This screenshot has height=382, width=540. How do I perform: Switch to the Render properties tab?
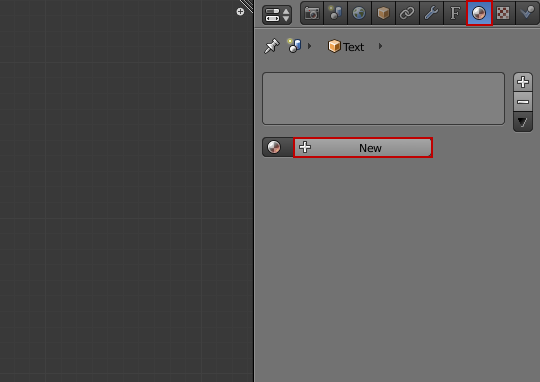[x=312, y=13]
